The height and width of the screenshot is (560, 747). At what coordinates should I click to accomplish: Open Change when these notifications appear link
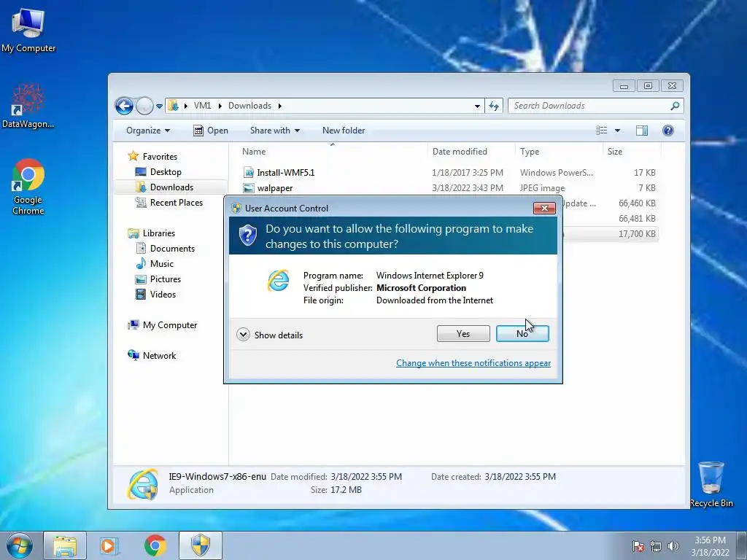coord(473,363)
